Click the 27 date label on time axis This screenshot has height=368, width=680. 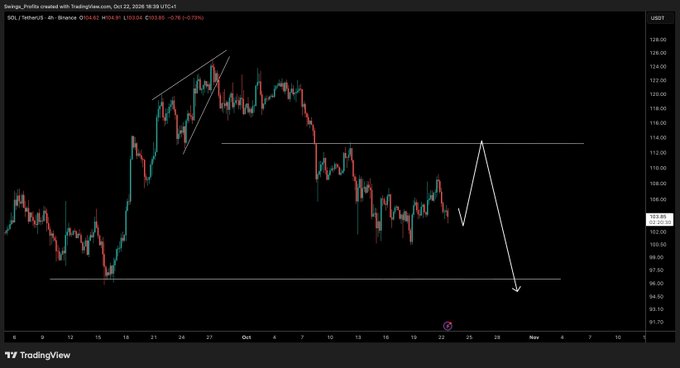click(209, 337)
